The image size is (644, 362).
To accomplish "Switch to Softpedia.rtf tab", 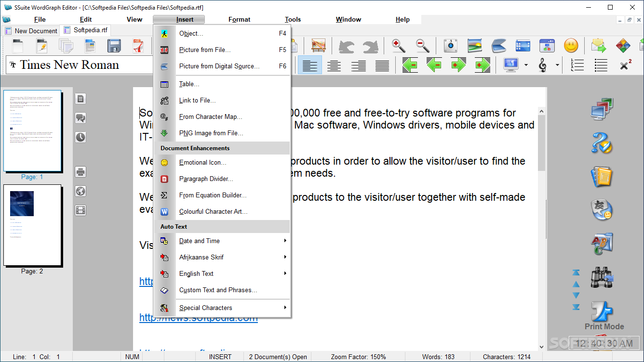I will 85,30.
